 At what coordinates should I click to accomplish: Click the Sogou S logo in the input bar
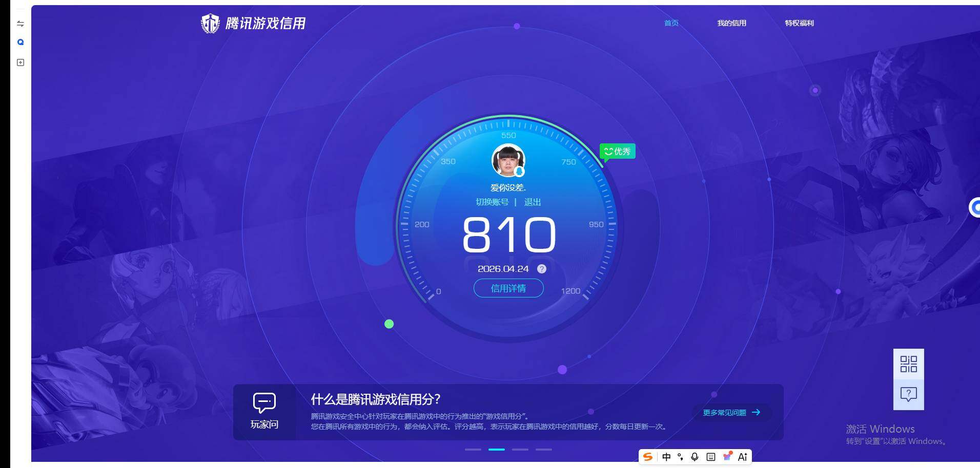point(647,457)
